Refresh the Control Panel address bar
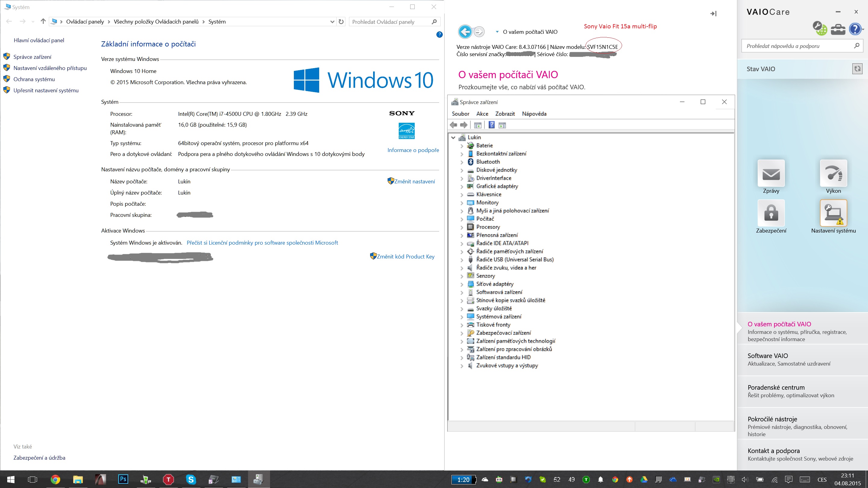Viewport: 868px width, 488px height. coord(341,22)
